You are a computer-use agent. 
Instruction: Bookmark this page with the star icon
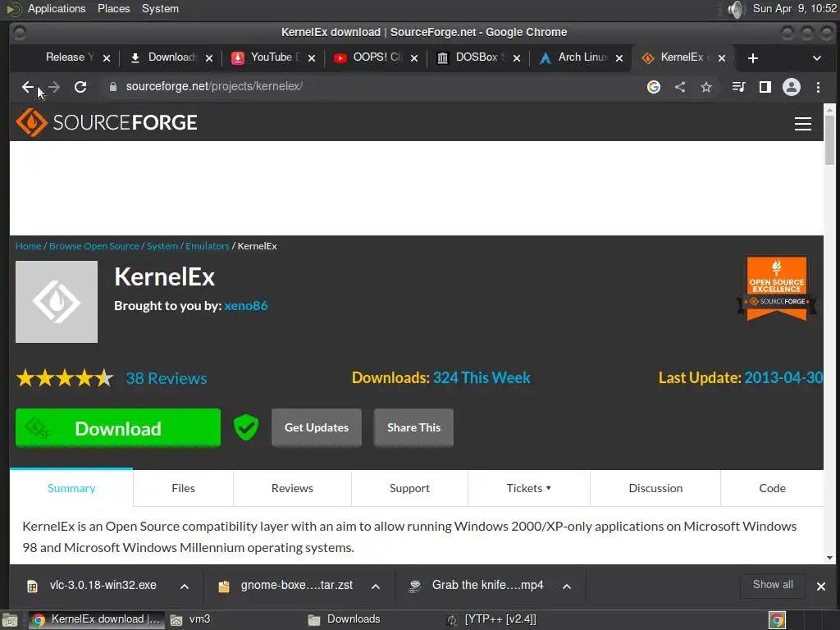706,87
